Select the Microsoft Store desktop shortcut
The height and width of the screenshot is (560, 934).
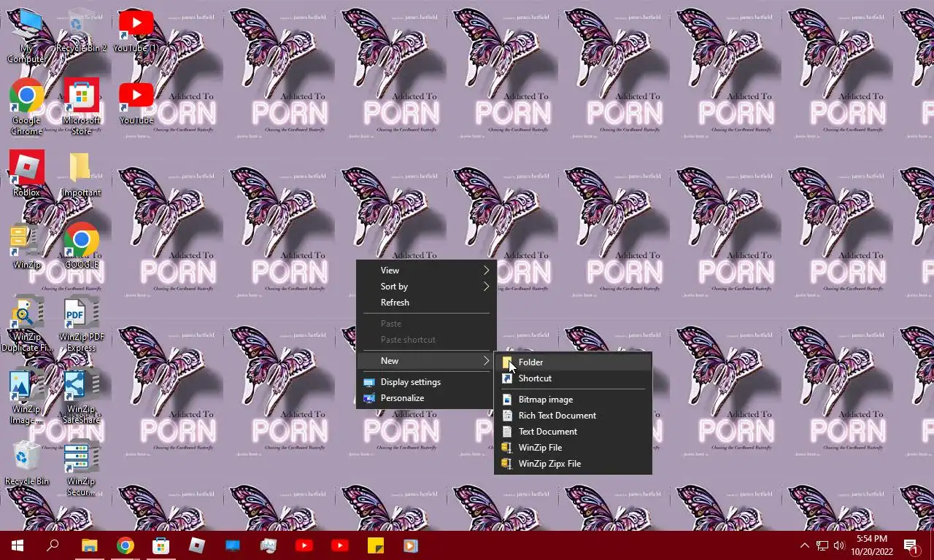[81, 108]
